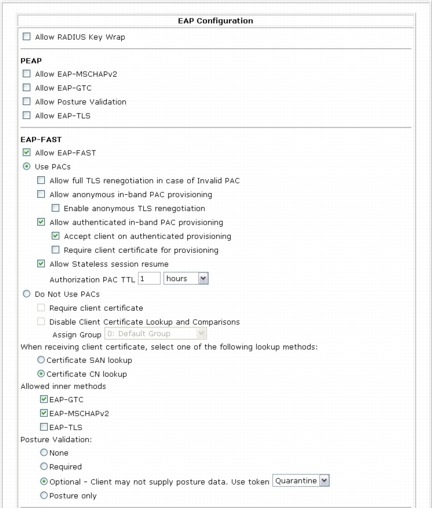
Task: Uncheck the Allow EAP-FAST checkbox
Action: (26, 152)
